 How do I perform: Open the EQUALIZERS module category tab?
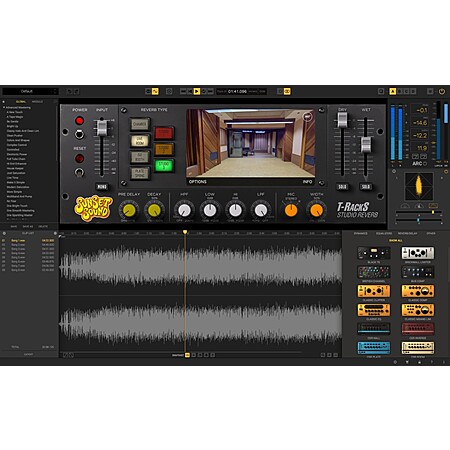point(384,233)
